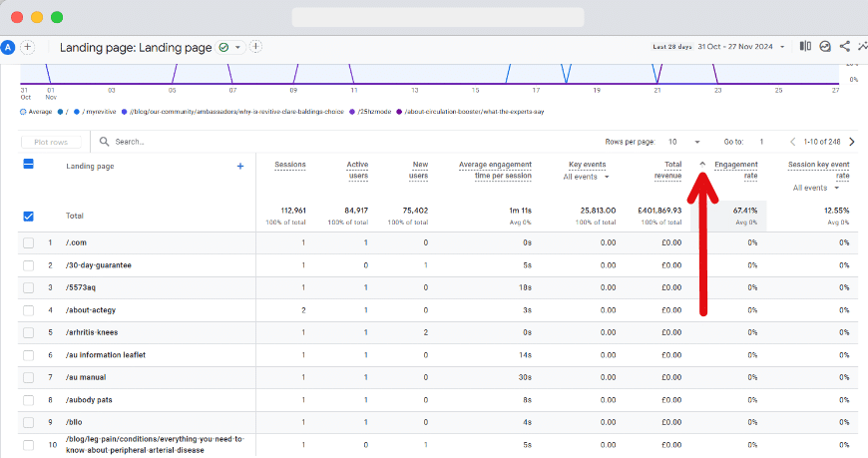Open Key events All events dropdown

(x=586, y=177)
